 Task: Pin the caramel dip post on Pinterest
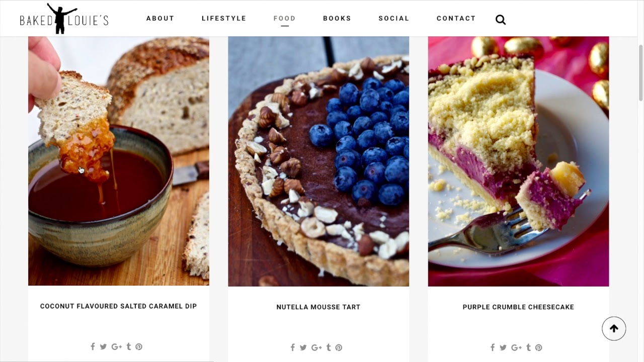[x=139, y=346]
